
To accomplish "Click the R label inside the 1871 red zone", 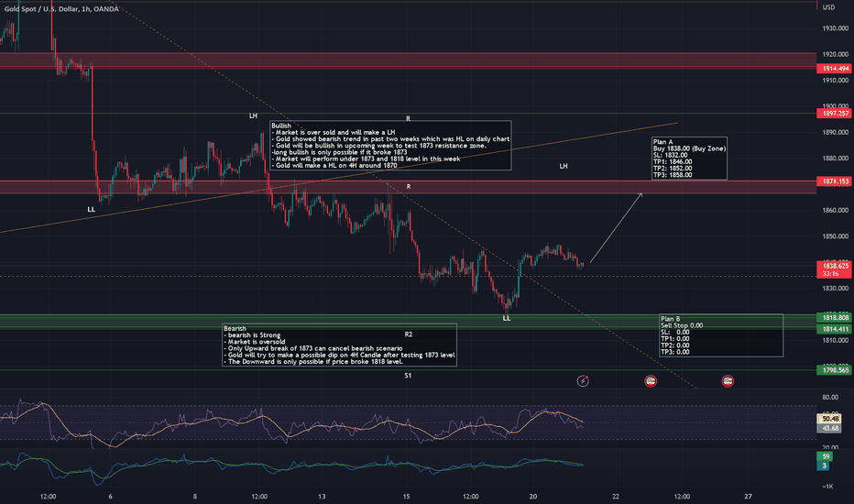I will pyautogui.click(x=409, y=187).
